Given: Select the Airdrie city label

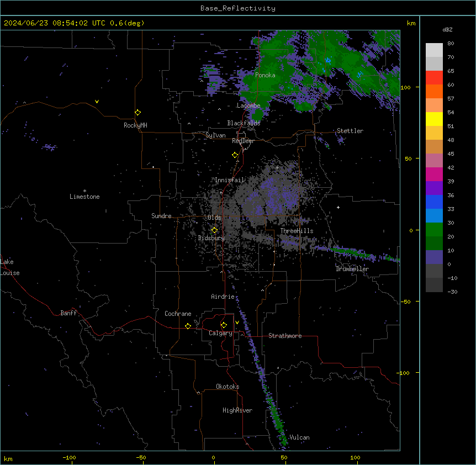Looking at the screenshot, I should click(223, 297).
